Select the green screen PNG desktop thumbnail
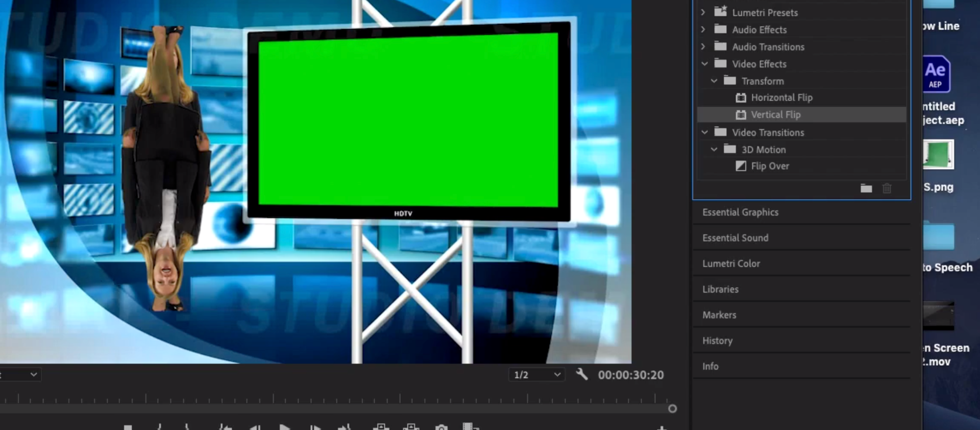This screenshot has height=430, width=980. click(x=938, y=154)
